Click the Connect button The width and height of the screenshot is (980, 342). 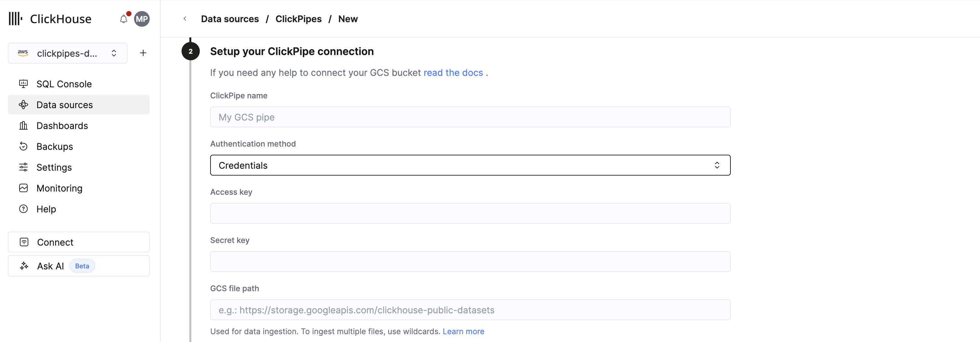coord(55,242)
